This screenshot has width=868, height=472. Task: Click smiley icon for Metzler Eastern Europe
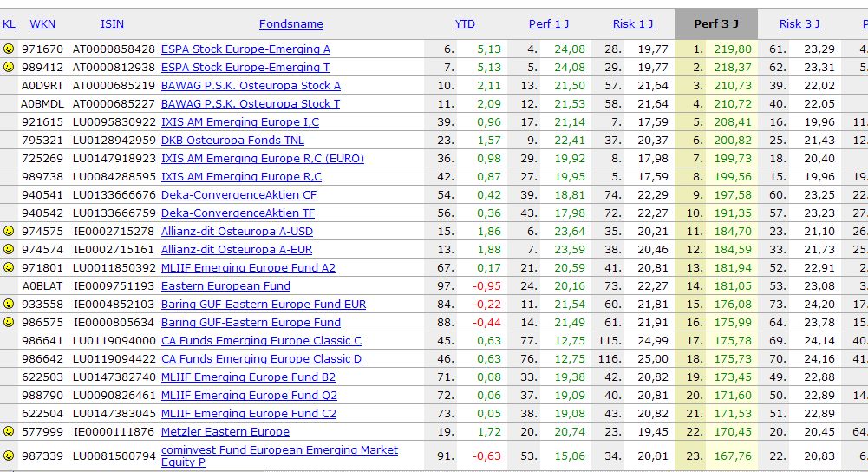[x=9, y=431]
